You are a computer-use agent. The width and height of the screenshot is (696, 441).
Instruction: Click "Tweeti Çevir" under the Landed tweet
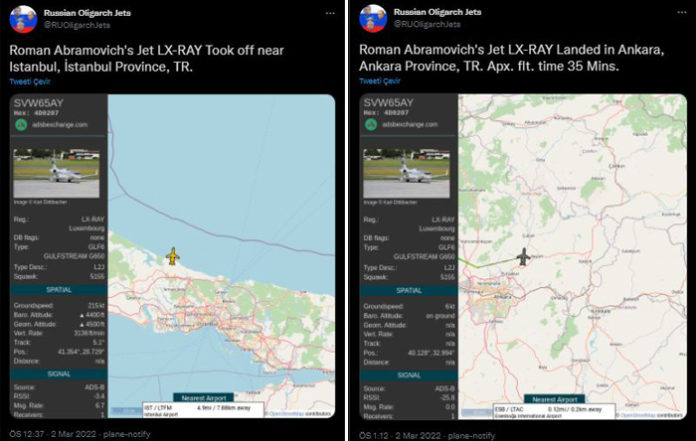(379, 81)
